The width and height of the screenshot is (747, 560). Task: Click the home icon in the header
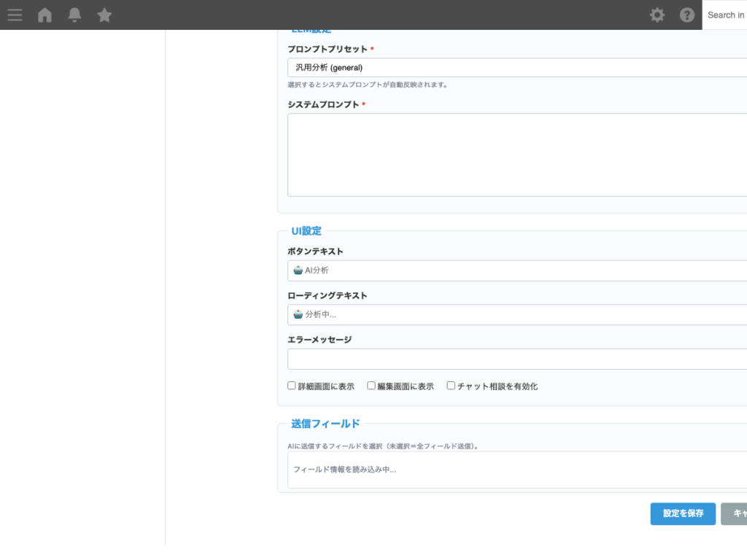[x=44, y=15]
